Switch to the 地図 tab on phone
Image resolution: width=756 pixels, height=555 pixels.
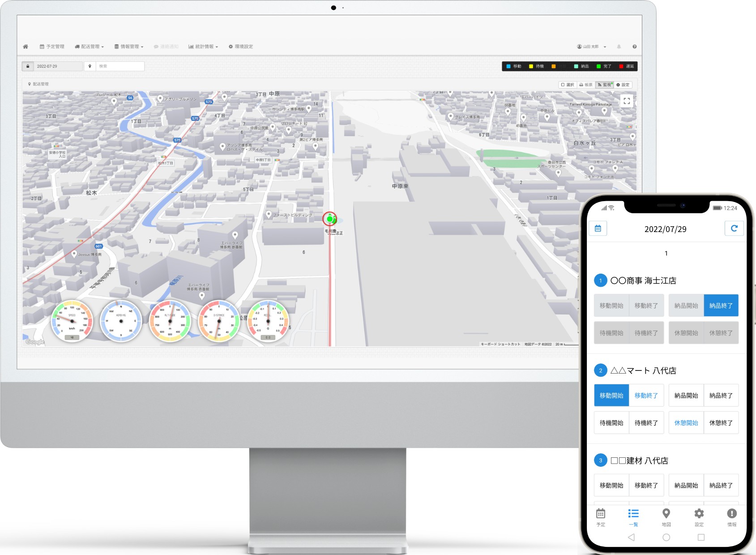click(666, 517)
